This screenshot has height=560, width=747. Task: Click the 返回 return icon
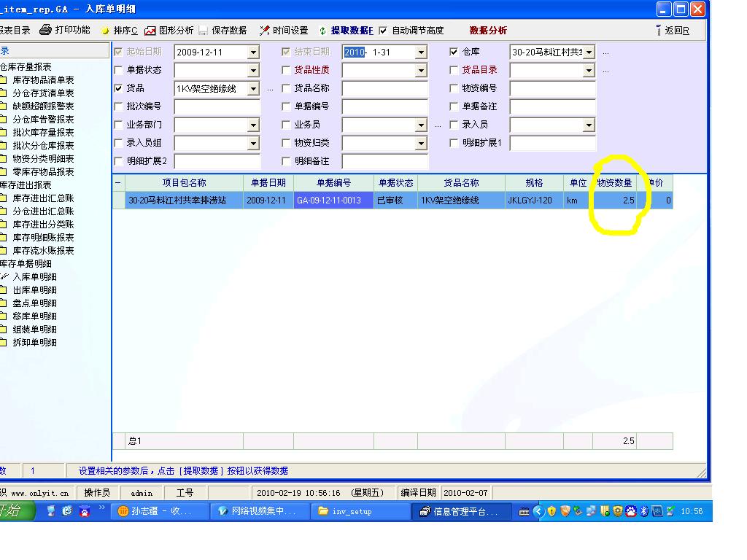pyautogui.click(x=659, y=31)
